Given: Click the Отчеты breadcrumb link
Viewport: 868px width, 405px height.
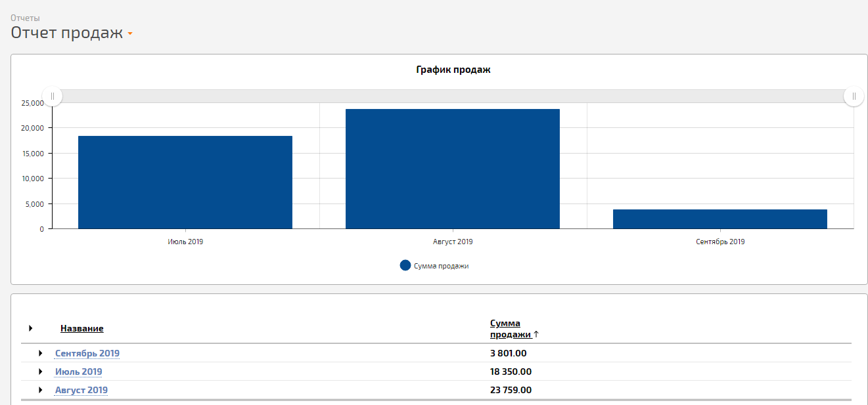Looking at the screenshot, I should tap(25, 18).
